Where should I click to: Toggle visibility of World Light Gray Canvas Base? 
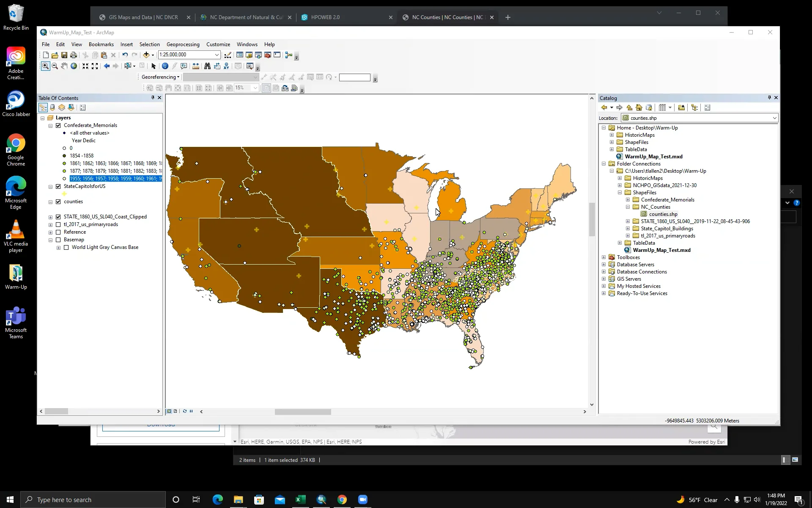click(x=66, y=247)
